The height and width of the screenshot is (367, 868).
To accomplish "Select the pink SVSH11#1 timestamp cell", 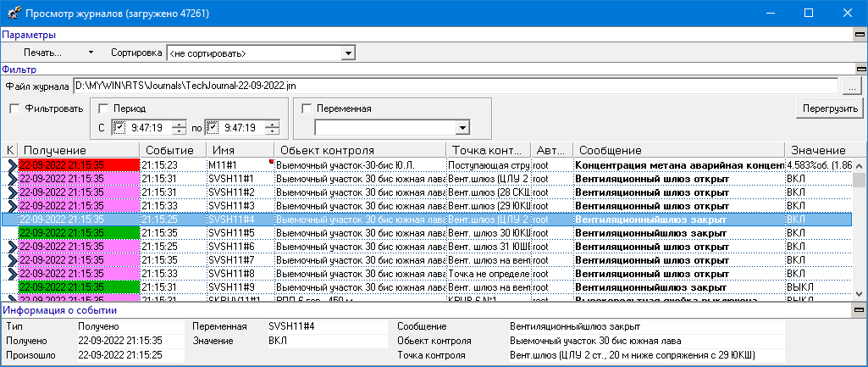I will click(79, 179).
